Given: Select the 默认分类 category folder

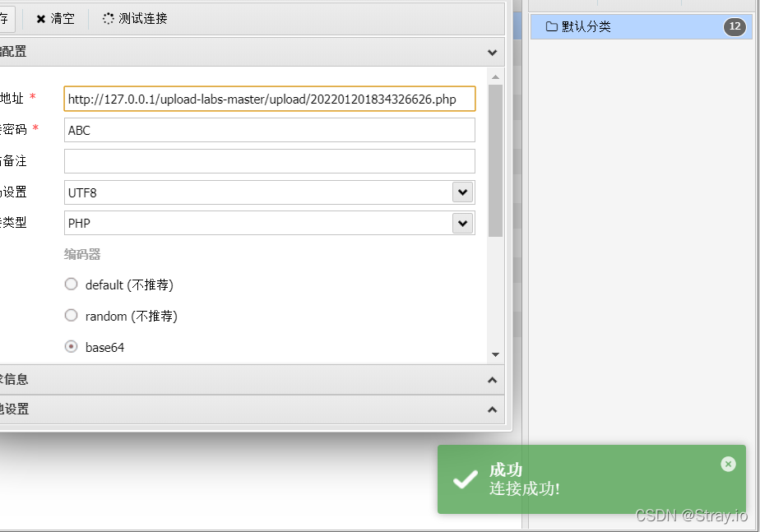Looking at the screenshot, I should point(642,26).
